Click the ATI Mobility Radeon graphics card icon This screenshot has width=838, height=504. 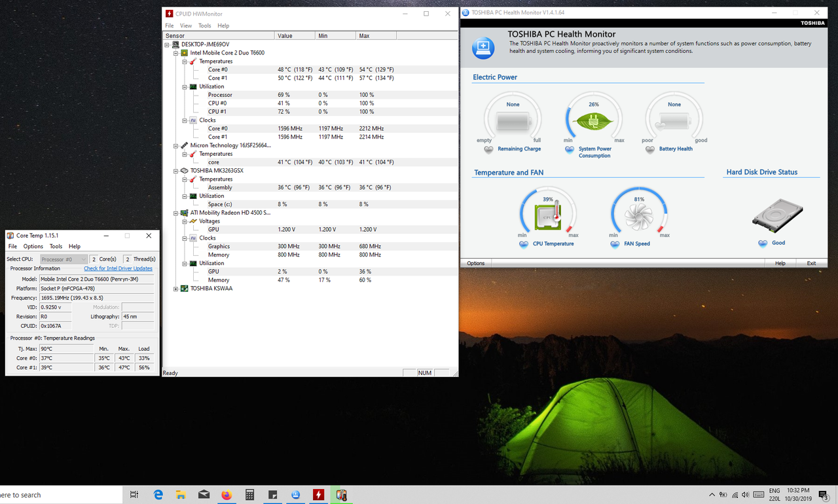(x=185, y=213)
